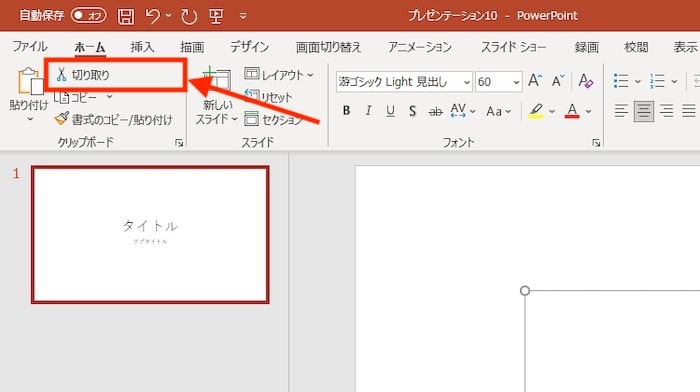This screenshot has height=392, width=700.
Task: Open the 校閲 (Review) tab
Action: pyautogui.click(x=636, y=47)
